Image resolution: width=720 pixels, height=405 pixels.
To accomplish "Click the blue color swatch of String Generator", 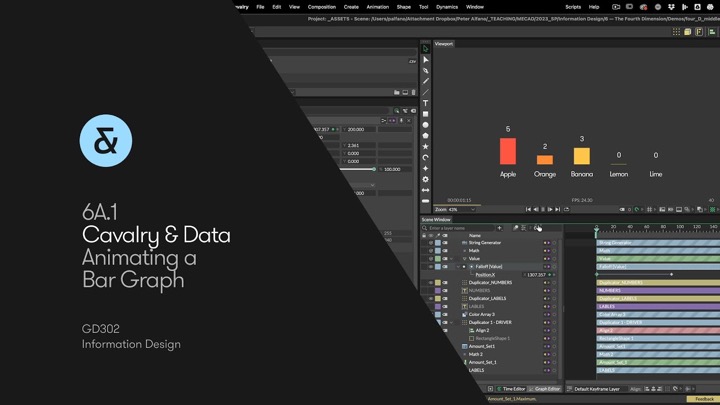I will 438,242.
